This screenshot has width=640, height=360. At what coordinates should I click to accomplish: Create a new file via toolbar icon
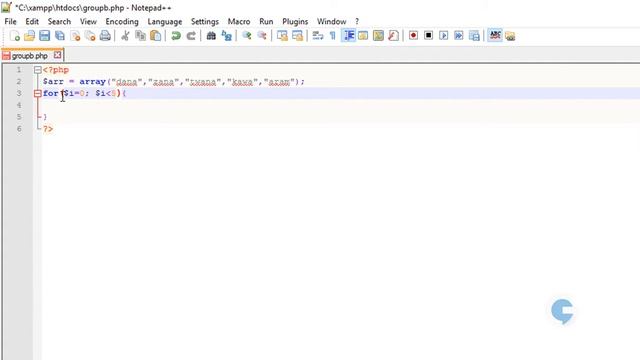14,36
